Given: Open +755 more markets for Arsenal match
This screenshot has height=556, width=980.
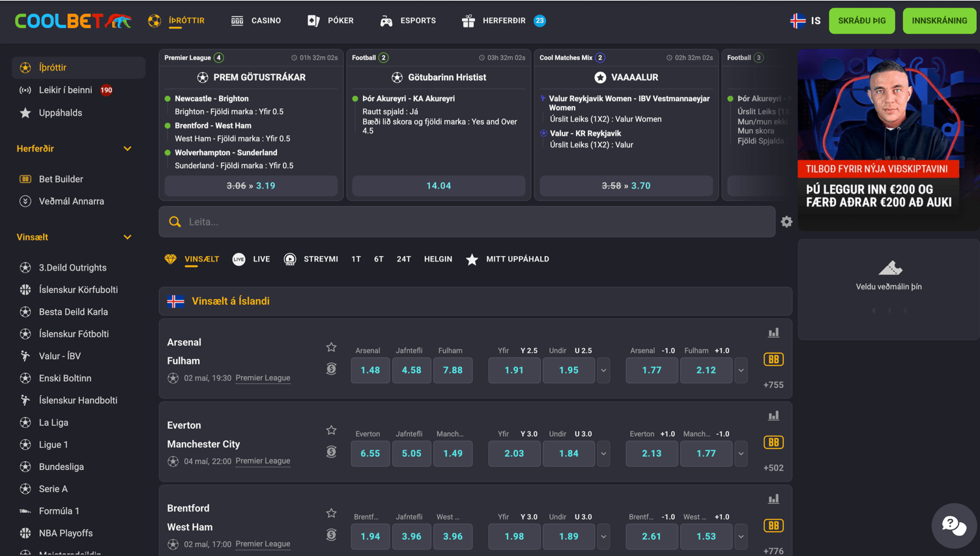Looking at the screenshot, I should coord(773,385).
